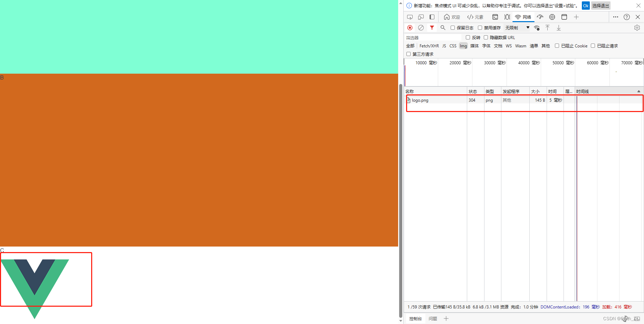644x324 pixels.
Task: Open DevTools customize ellipsis menu
Action: pyautogui.click(x=616, y=17)
